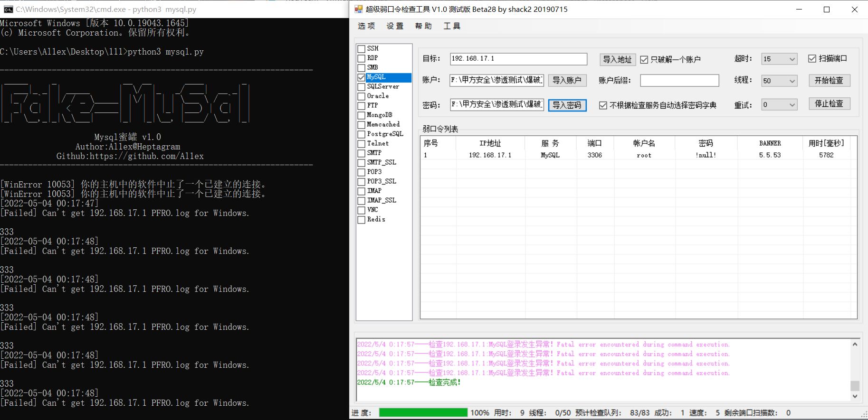The height and width of the screenshot is (420, 868).
Task: Toggle the 扫描端口 checkbox
Action: click(x=812, y=58)
